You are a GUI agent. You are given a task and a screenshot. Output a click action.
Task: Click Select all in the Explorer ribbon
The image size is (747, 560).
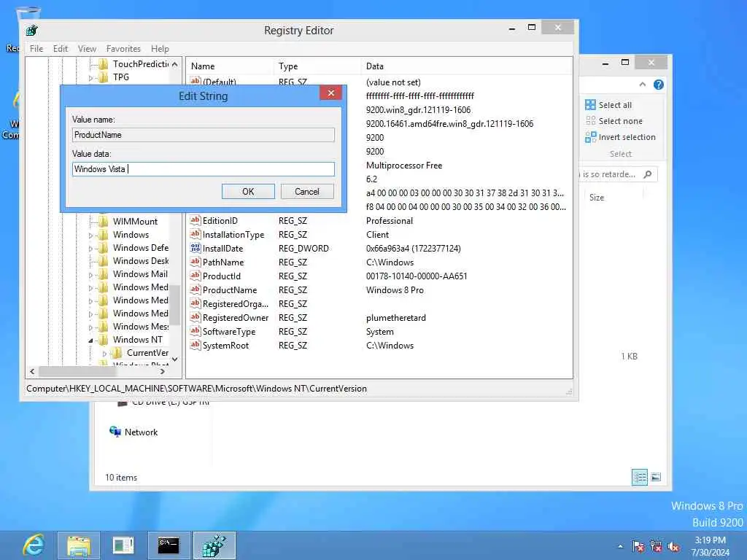609,105
